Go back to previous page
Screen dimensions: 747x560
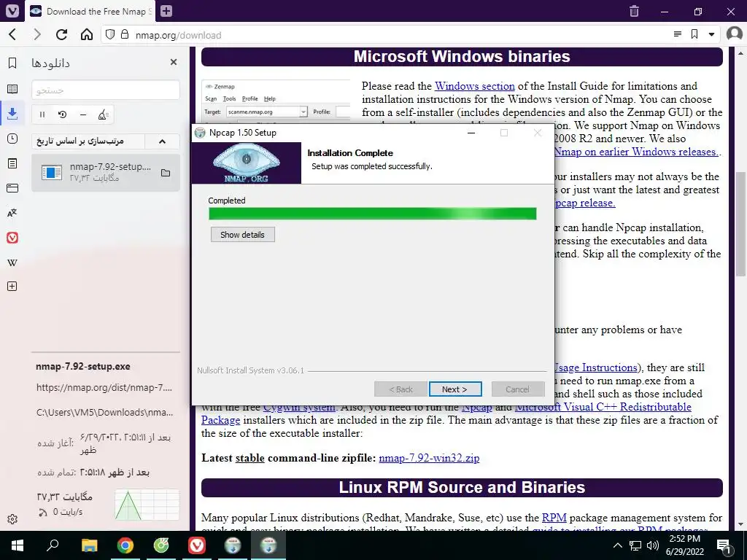click(x=13, y=34)
